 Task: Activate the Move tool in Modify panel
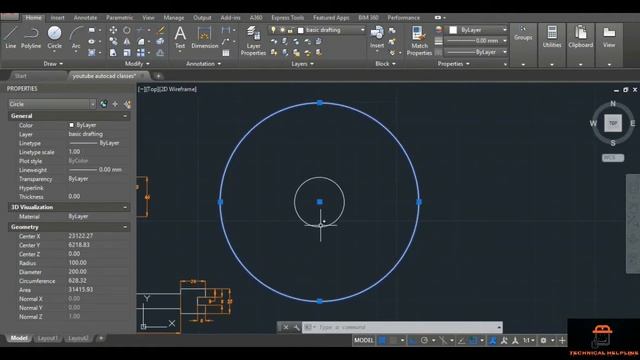pos(113,30)
